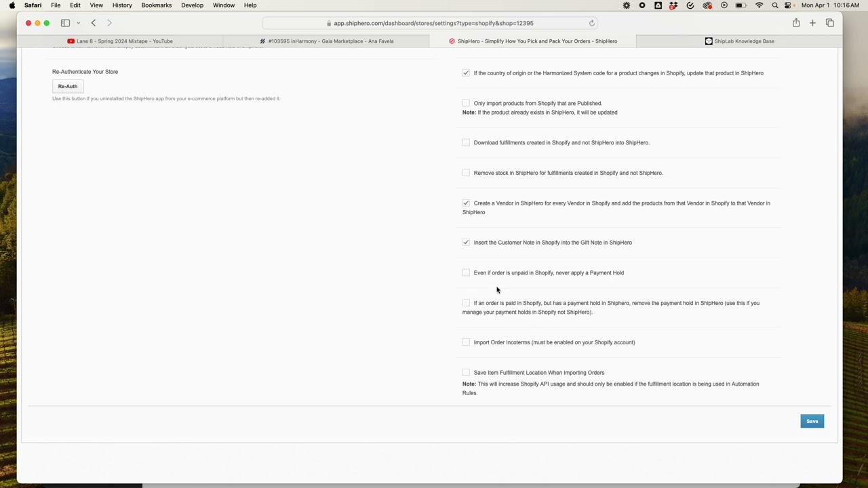Open a new tab with the plus icon

pos(812,23)
